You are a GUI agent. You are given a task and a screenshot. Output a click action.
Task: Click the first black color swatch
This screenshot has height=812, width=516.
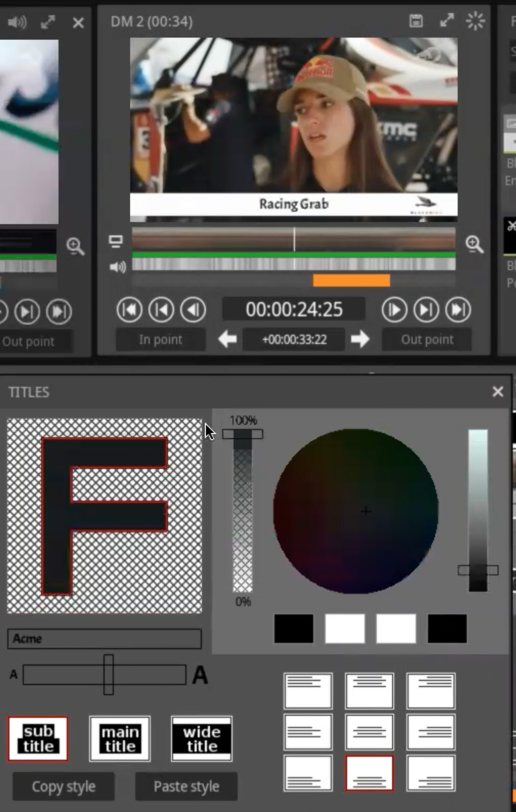tap(294, 628)
